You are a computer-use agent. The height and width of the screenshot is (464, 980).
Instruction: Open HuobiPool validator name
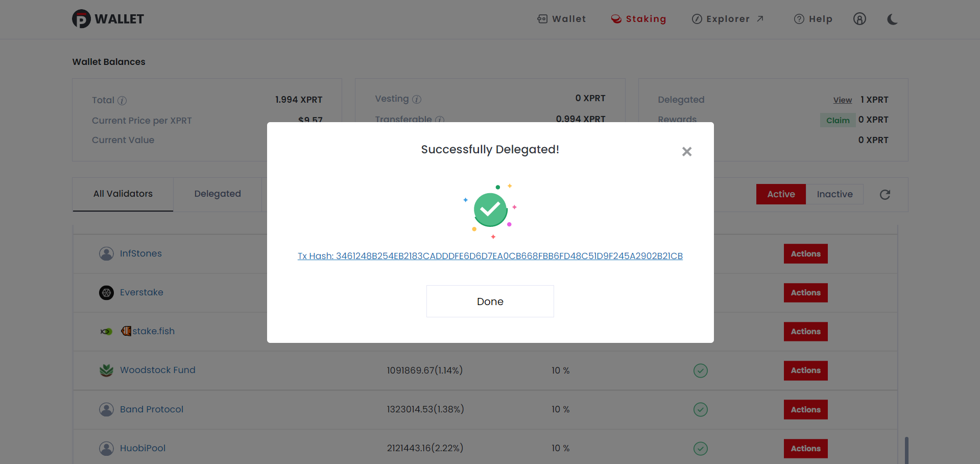coord(142,448)
